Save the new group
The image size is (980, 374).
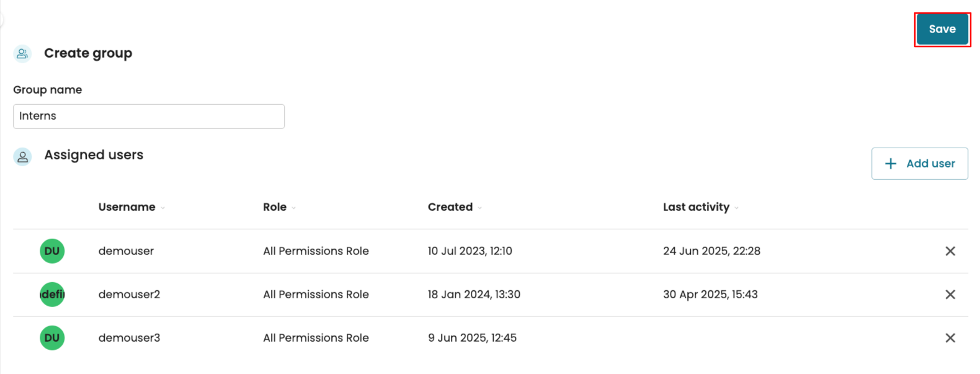(x=942, y=29)
